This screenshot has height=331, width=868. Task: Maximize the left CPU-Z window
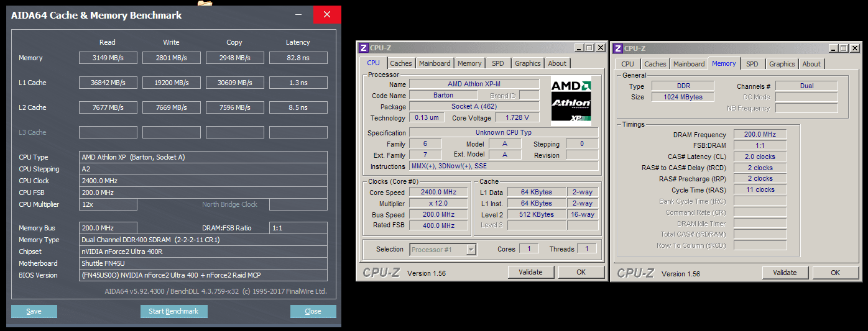(589, 48)
